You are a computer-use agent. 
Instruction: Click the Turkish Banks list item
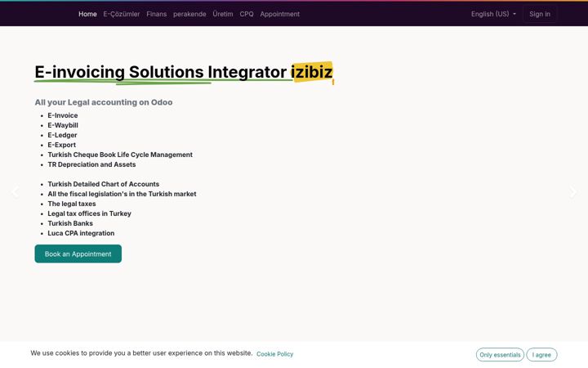[70, 223]
